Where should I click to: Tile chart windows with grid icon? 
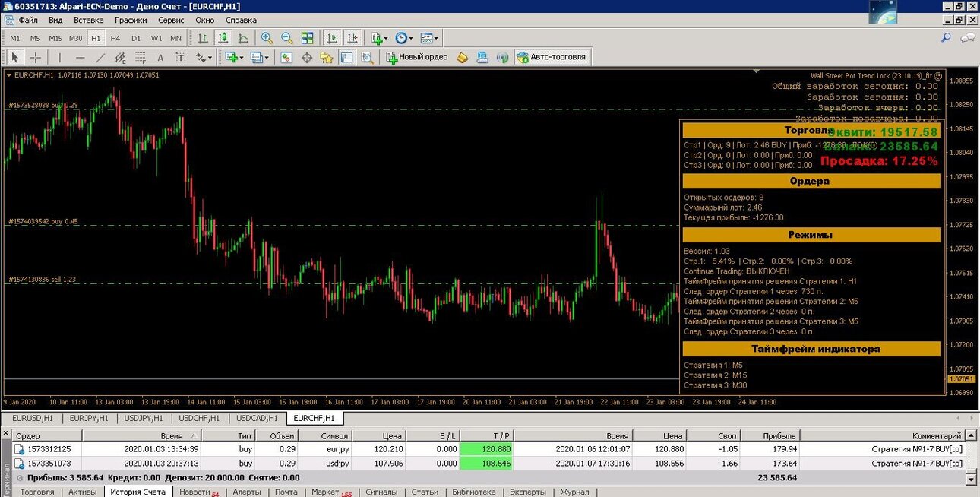[x=308, y=38]
